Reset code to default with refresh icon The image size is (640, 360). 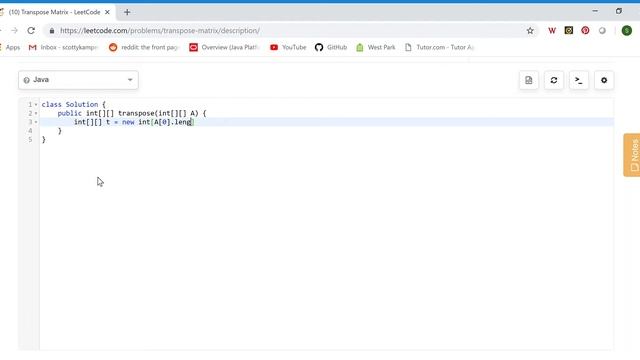pyautogui.click(x=554, y=80)
